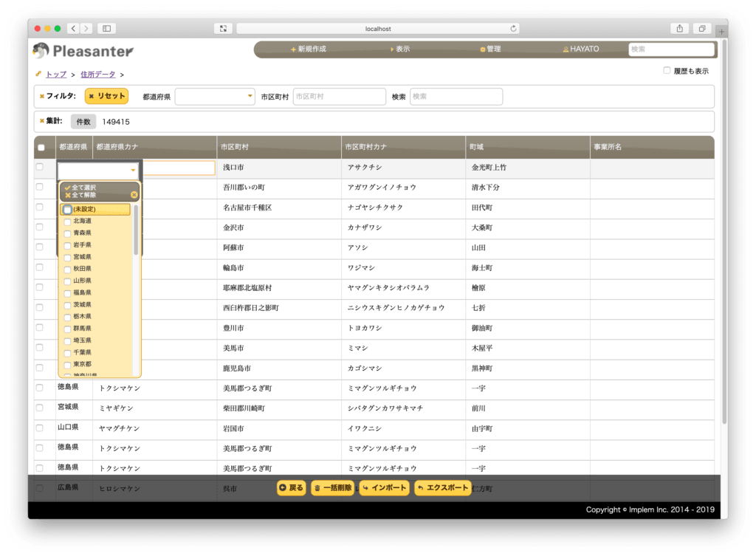Expand the inline prefecture dropdown arrow
The height and width of the screenshot is (556, 756).
pyautogui.click(x=133, y=171)
